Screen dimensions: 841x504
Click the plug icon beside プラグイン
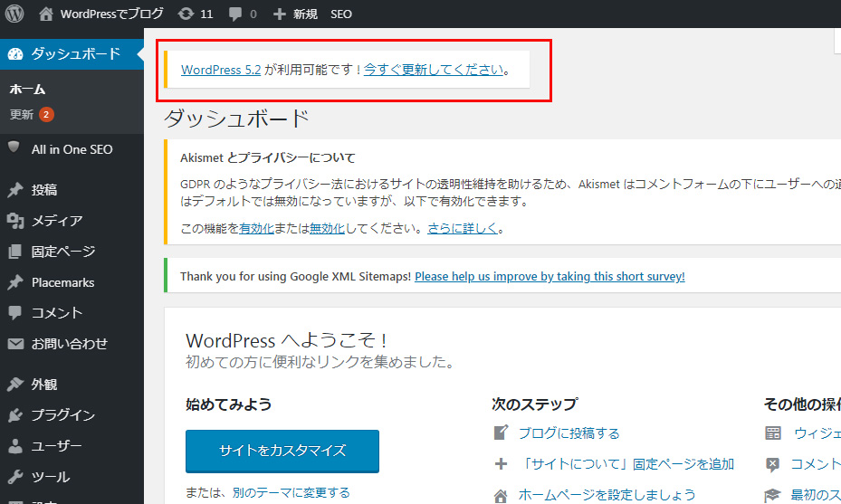coord(15,415)
